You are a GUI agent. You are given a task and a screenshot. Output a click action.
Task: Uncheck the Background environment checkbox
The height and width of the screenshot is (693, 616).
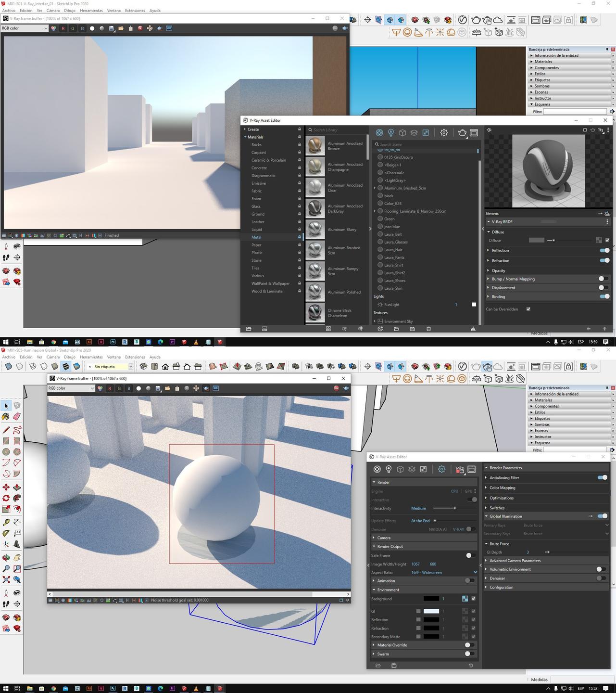(x=474, y=599)
